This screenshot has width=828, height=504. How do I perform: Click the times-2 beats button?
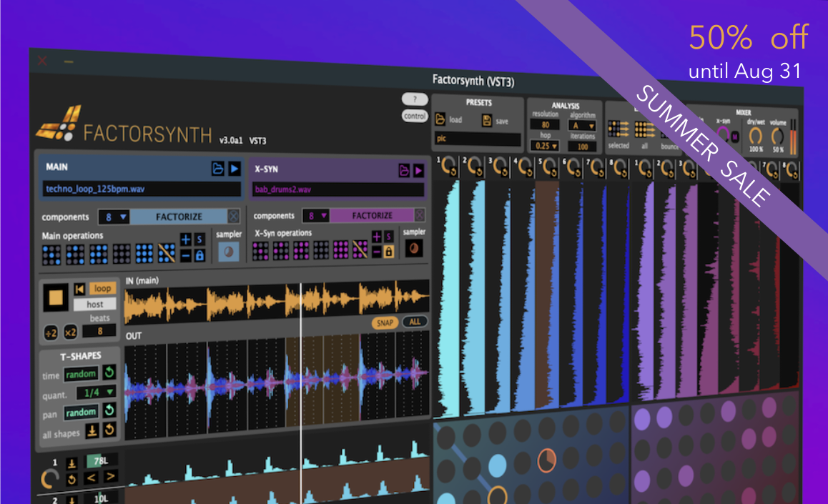tap(70, 332)
